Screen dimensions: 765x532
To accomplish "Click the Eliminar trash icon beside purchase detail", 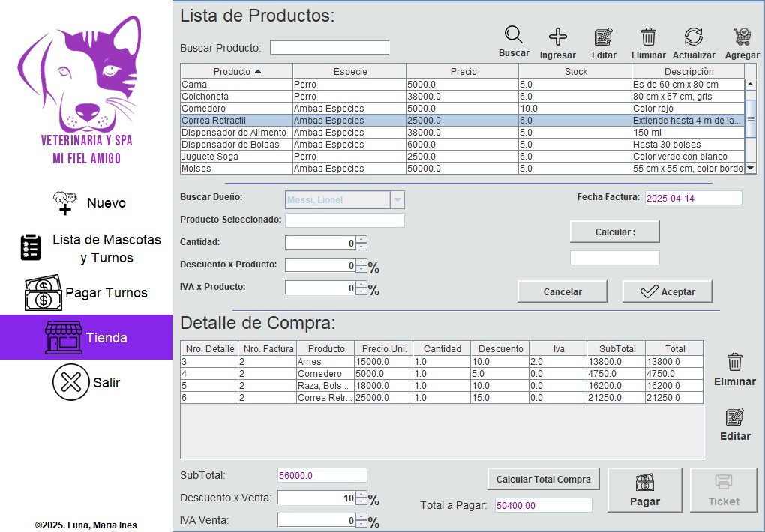I will coord(735,363).
